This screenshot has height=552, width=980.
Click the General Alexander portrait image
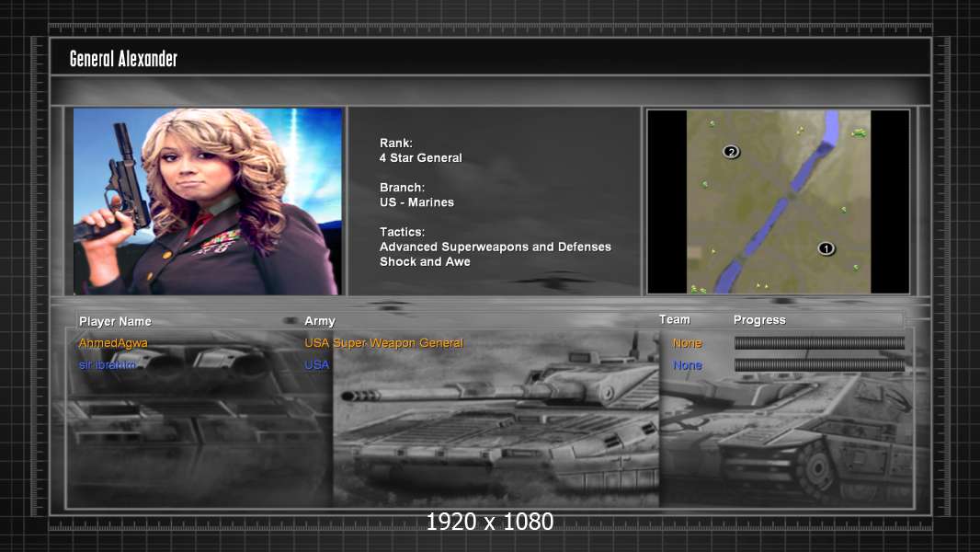pos(208,201)
